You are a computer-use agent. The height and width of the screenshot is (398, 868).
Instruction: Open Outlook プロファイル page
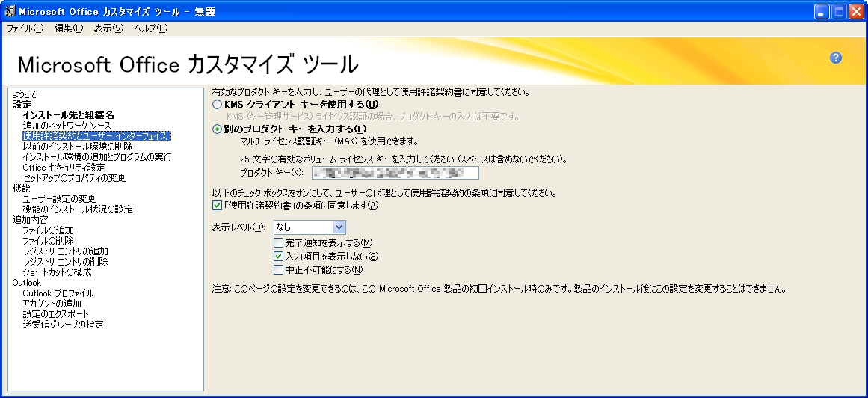[x=58, y=293]
